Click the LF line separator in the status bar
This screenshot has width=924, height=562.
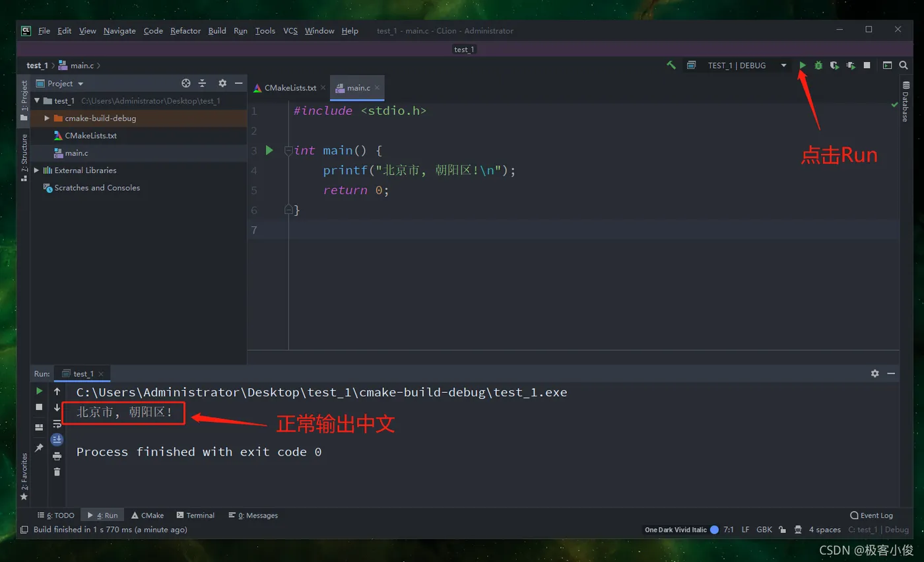[x=745, y=530]
